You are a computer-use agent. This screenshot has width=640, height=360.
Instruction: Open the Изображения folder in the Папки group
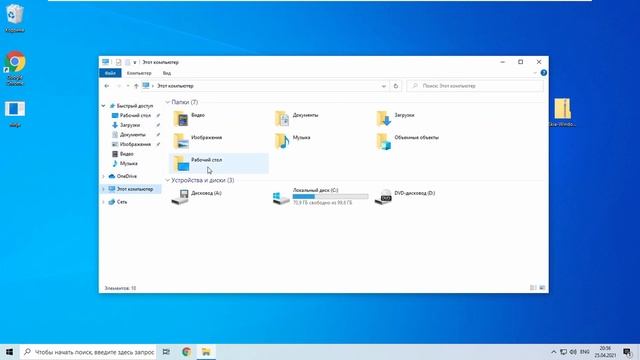coord(198,141)
